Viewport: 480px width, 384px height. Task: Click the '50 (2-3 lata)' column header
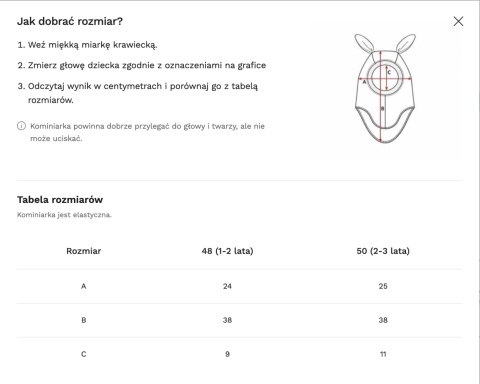[383, 251]
